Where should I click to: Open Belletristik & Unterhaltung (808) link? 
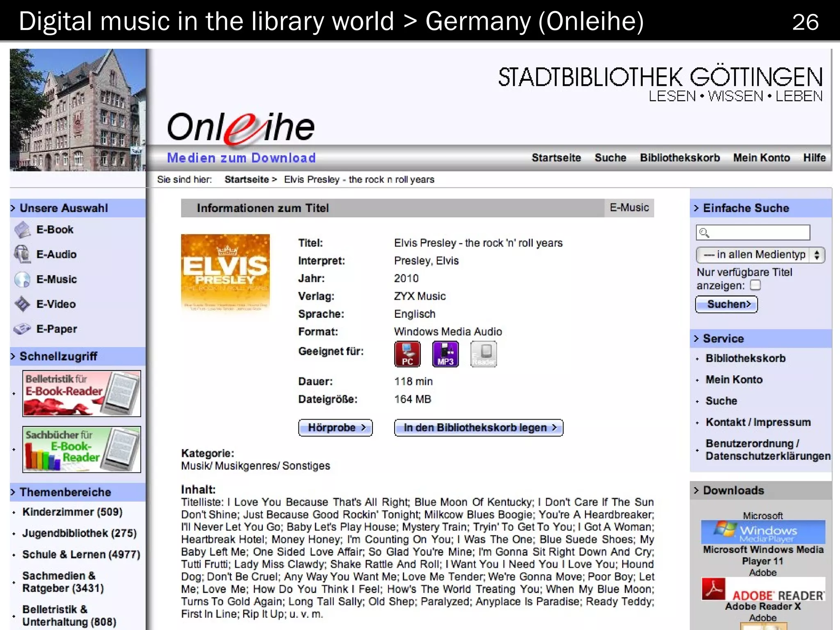pyautogui.click(x=69, y=616)
